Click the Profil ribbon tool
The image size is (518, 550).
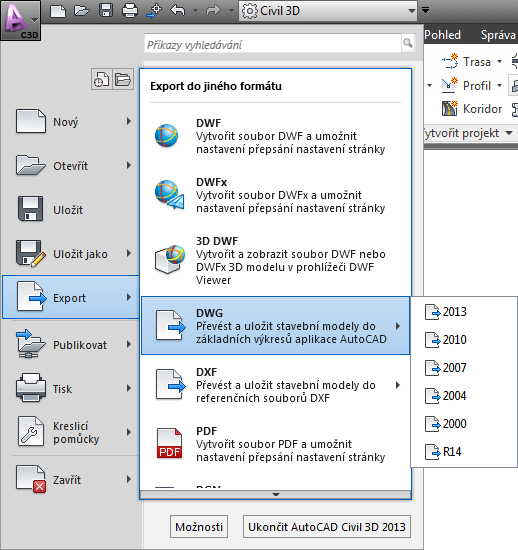[x=466, y=85]
